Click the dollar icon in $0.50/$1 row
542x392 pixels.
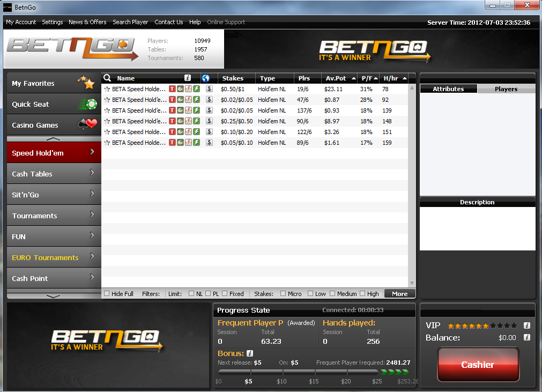[209, 89]
